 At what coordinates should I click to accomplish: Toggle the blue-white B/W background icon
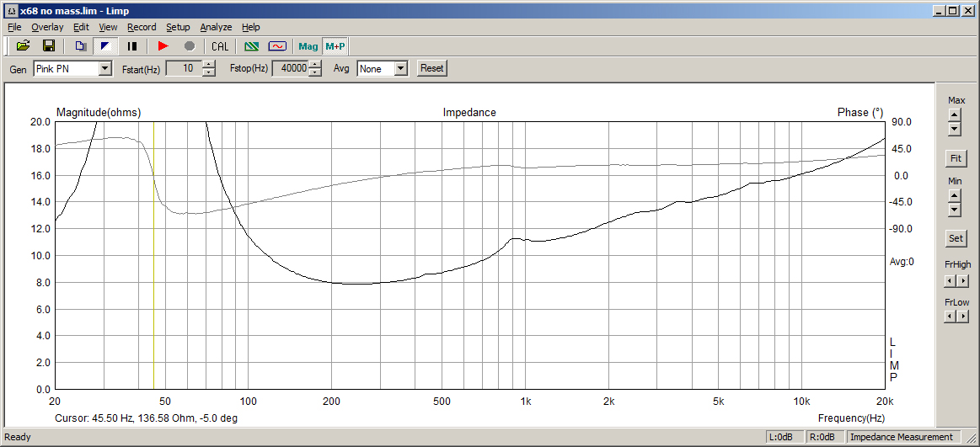pyautogui.click(x=106, y=46)
